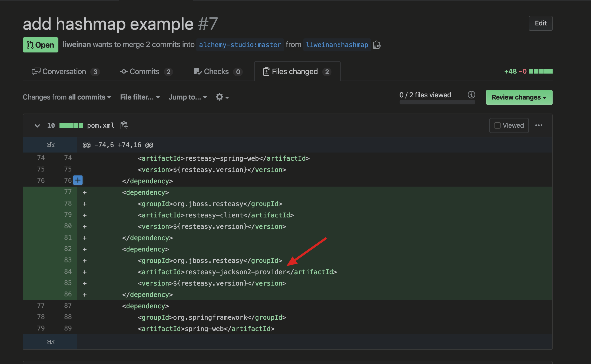Copy the head branch name icon

tap(377, 45)
